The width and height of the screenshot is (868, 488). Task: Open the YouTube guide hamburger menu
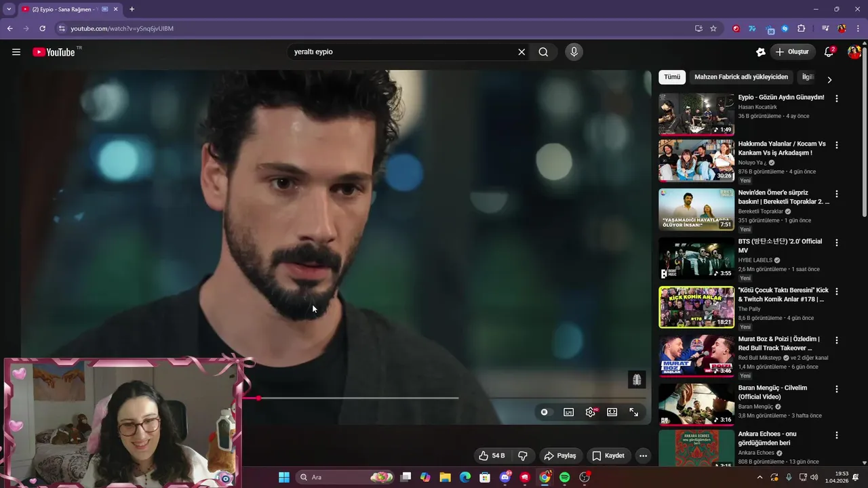[x=16, y=52]
